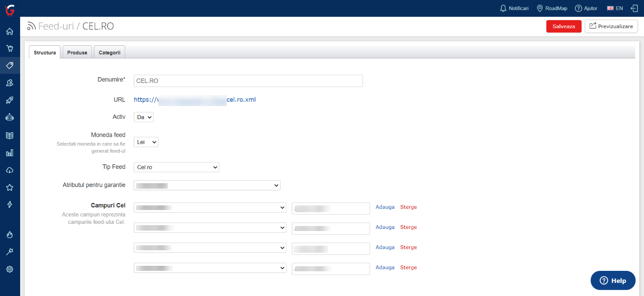Open the customers people icon

10,83
